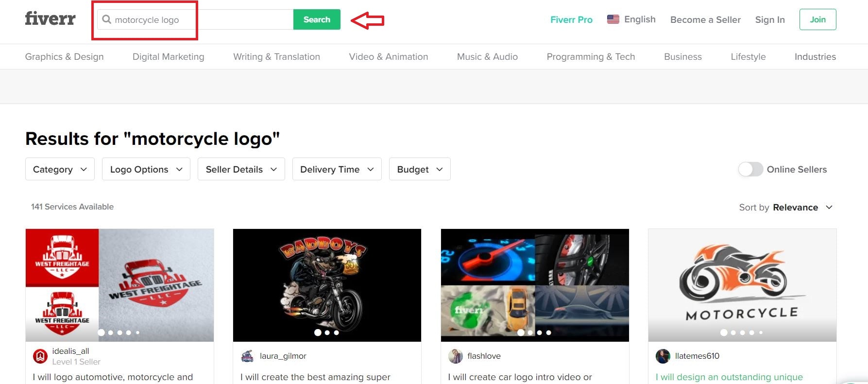Click the 'Results for "motorcycle logo"' heading
Image resolution: width=868 pixels, height=384 pixels.
(x=153, y=139)
